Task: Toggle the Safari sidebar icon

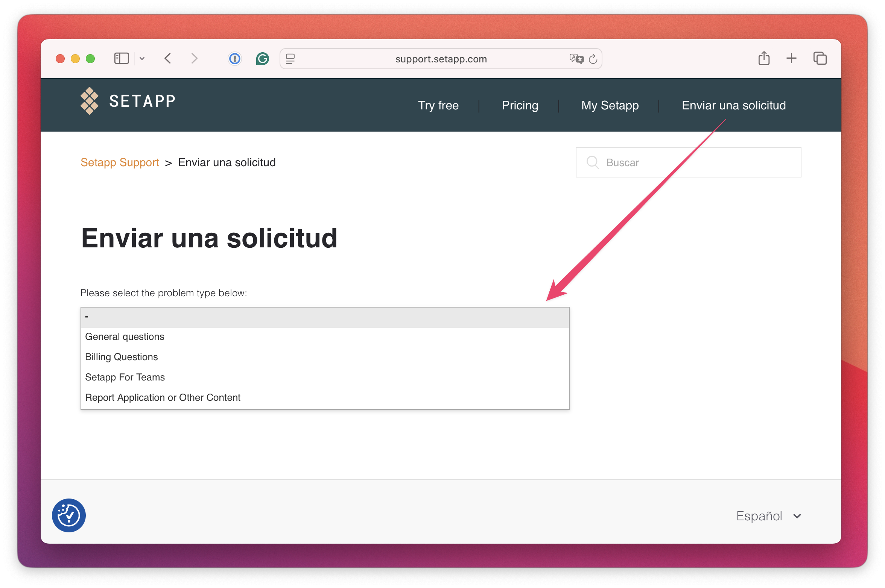Action: point(122,58)
